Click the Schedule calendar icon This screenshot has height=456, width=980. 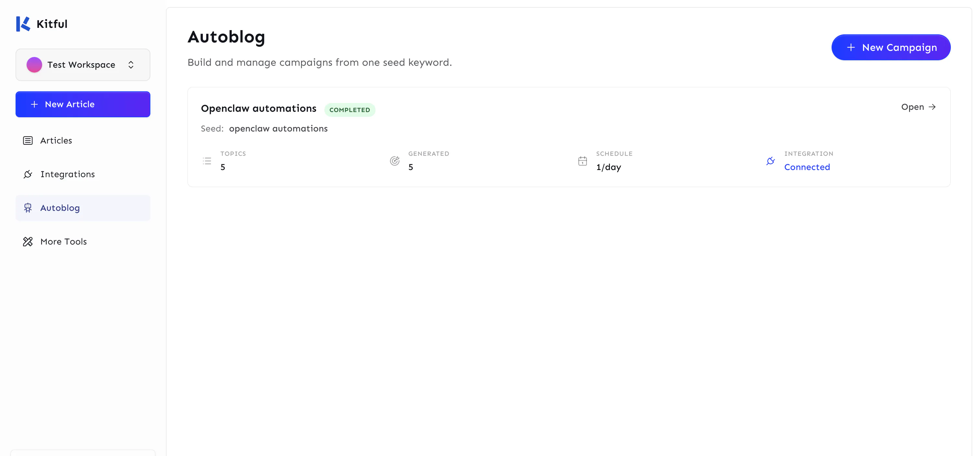[582, 161]
